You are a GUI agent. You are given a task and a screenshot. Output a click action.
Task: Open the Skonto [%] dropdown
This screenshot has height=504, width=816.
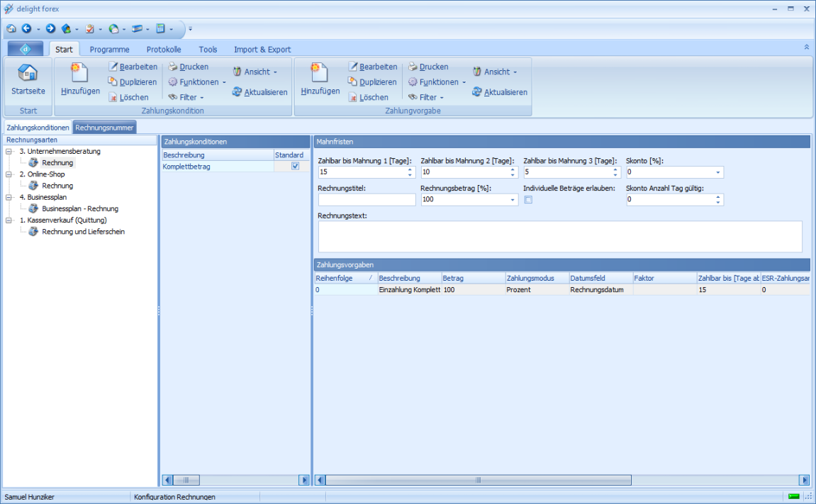coord(717,172)
